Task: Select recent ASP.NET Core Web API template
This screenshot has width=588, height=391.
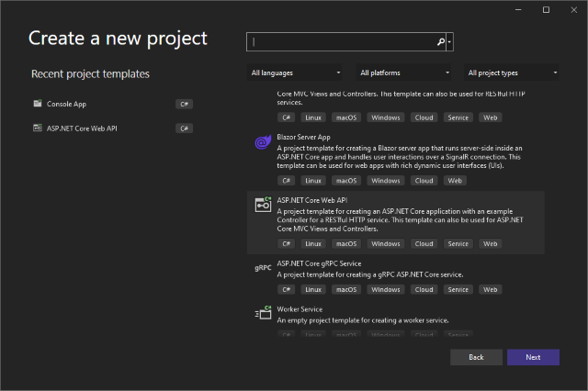Action: coord(112,128)
